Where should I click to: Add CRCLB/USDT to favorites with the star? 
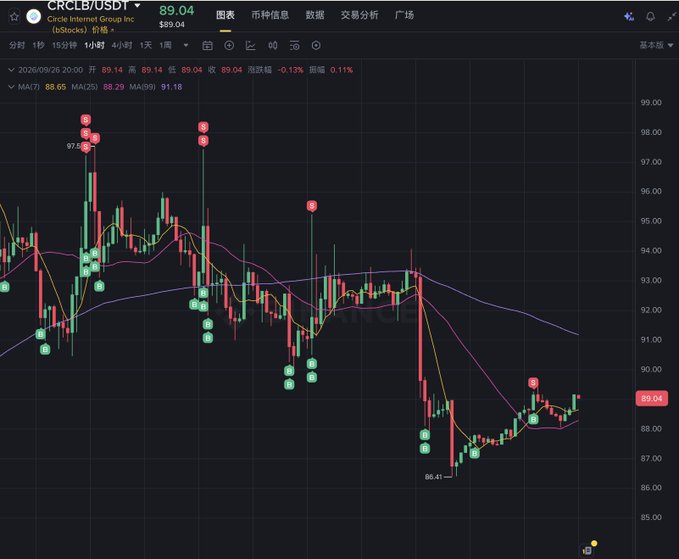14,17
